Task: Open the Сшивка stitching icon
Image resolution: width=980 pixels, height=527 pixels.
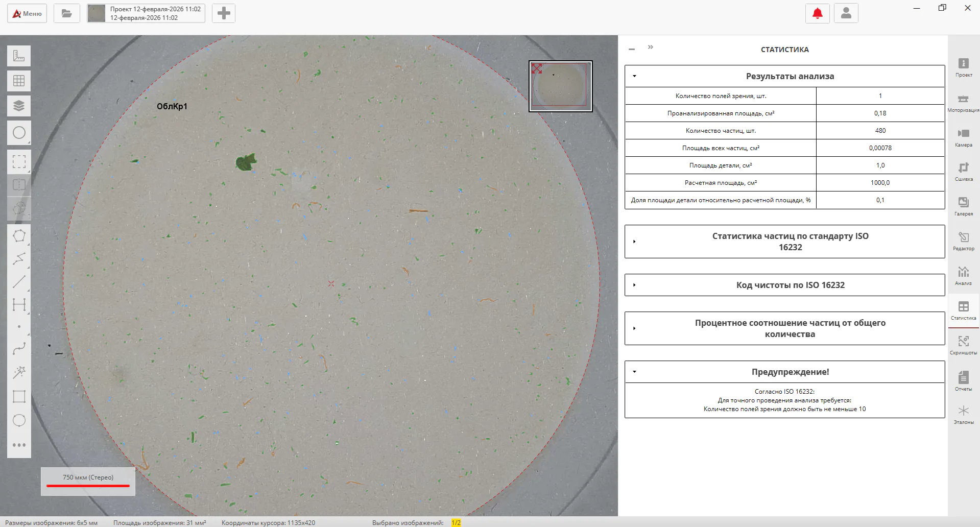Action: (x=963, y=172)
